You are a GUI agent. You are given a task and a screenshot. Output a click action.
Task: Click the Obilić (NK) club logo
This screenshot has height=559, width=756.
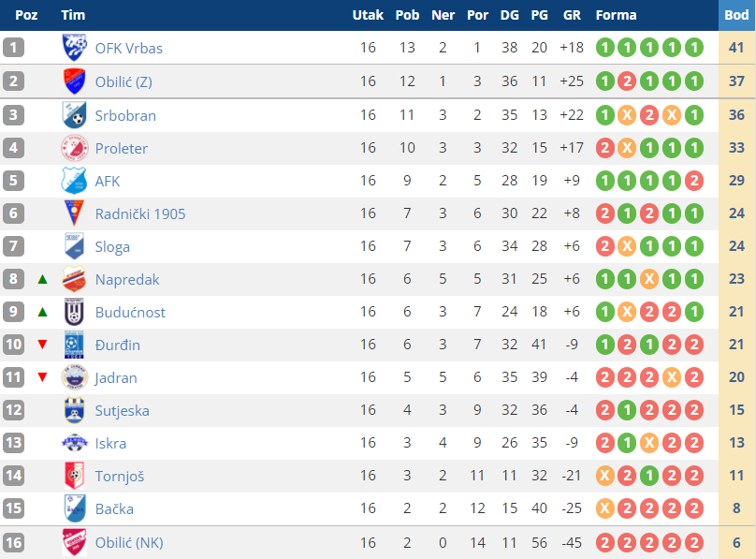pos(75,542)
